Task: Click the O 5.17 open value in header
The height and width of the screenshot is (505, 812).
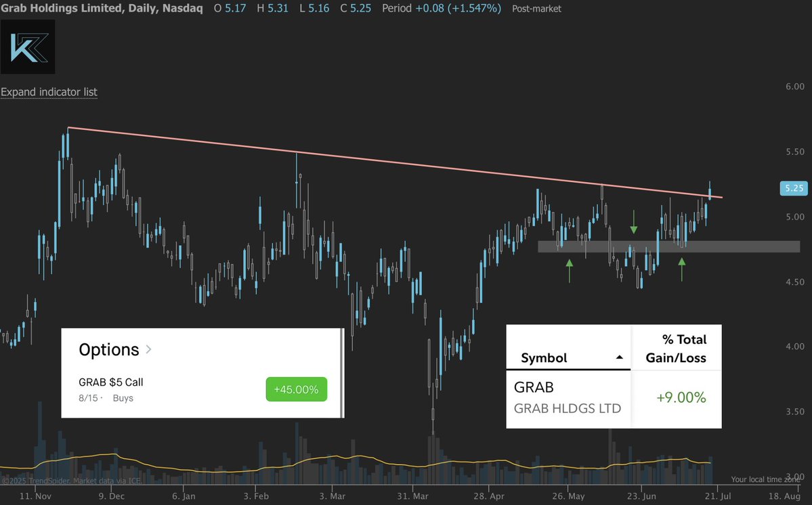Action: 230,8
